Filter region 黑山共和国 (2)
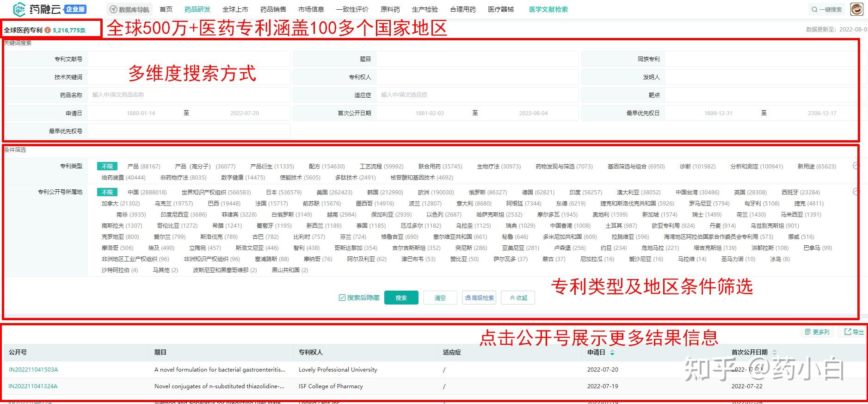The width and height of the screenshot is (868, 404). click(290, 270)
